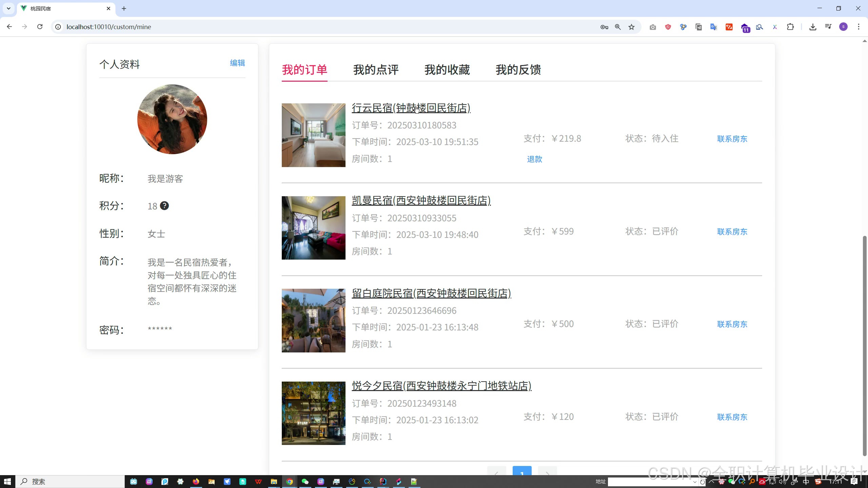Screen dimensions: 868x488
Task: Open the browser extensions puzzle icon
Action: tap(790, 27)
